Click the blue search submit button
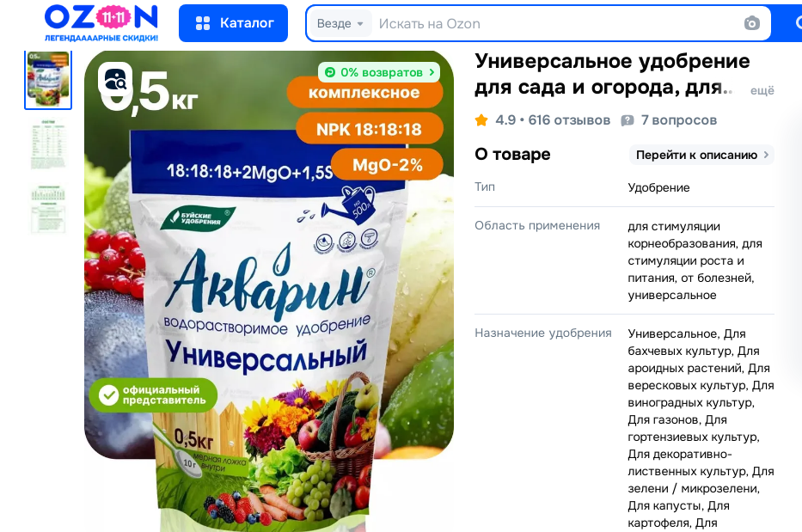Screen dimensions: 802x532 click(x=790, y=23)
